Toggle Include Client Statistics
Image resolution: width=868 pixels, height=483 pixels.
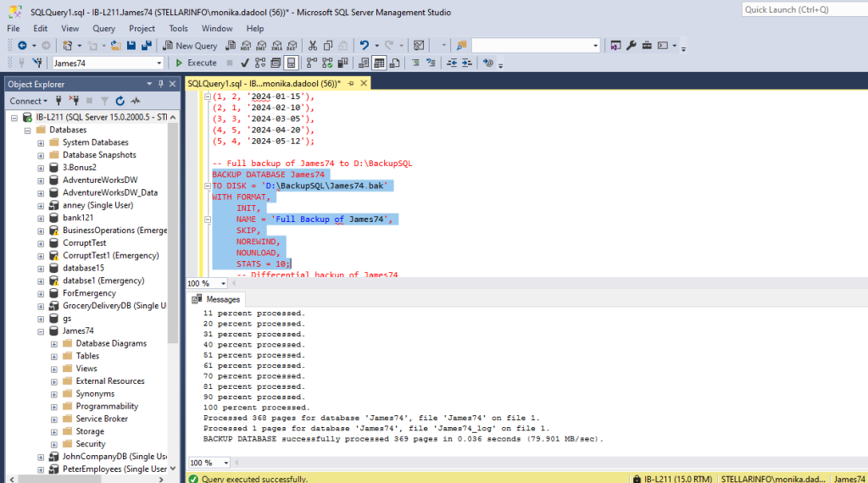point(343,63)
